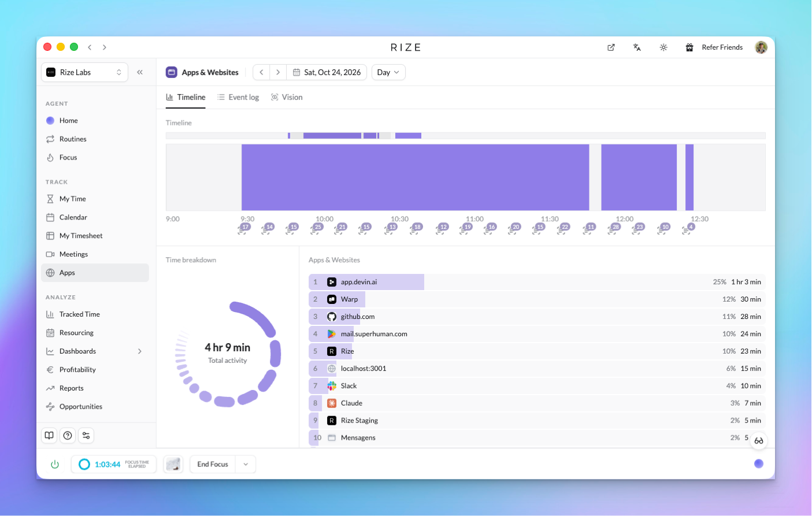This screenshot has width=812, height=516.
Task: Open the user profile avatar
Action: 761,47
